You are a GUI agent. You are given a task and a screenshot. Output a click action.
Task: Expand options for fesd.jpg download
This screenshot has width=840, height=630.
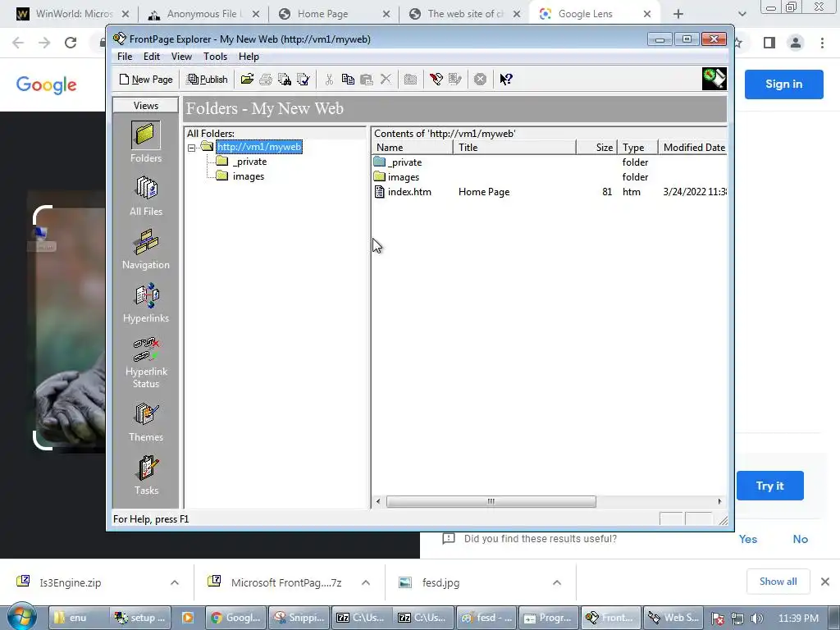(557, 582)
